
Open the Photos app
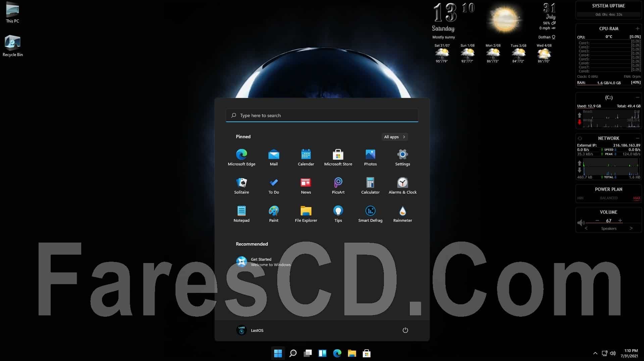click(370, 157)
